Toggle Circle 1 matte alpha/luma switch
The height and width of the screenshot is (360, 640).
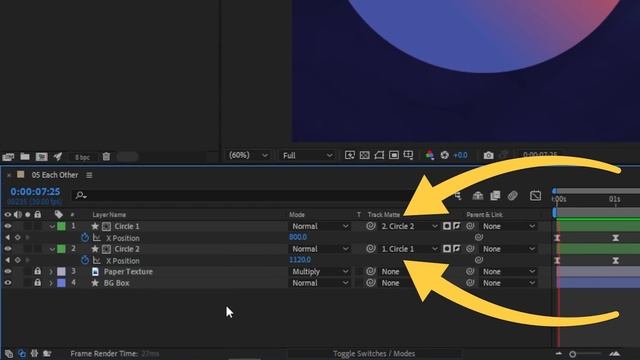(x=447, y=226)
